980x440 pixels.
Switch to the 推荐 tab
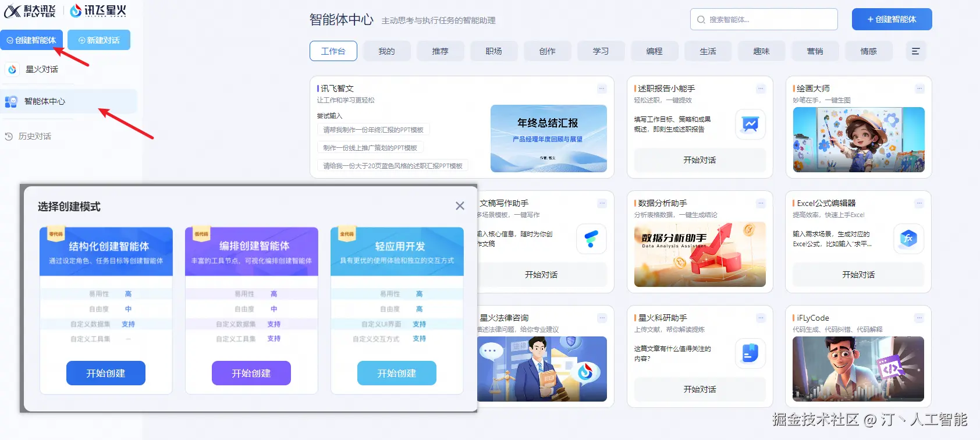(x=441, y=51)
